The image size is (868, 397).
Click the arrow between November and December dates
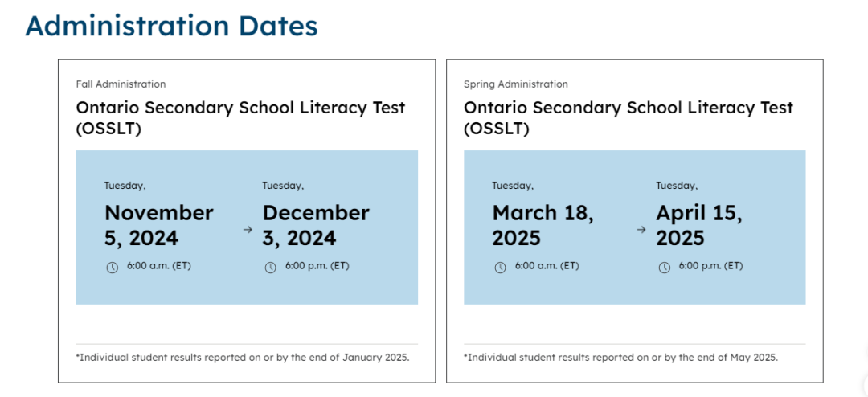pyautogui.click(x=248, y=229)
